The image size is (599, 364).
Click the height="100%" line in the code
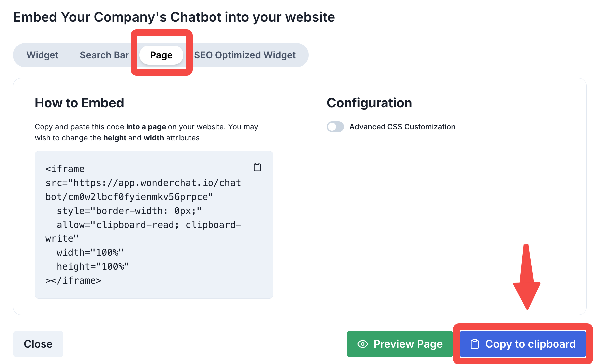(x=93, y=267)
